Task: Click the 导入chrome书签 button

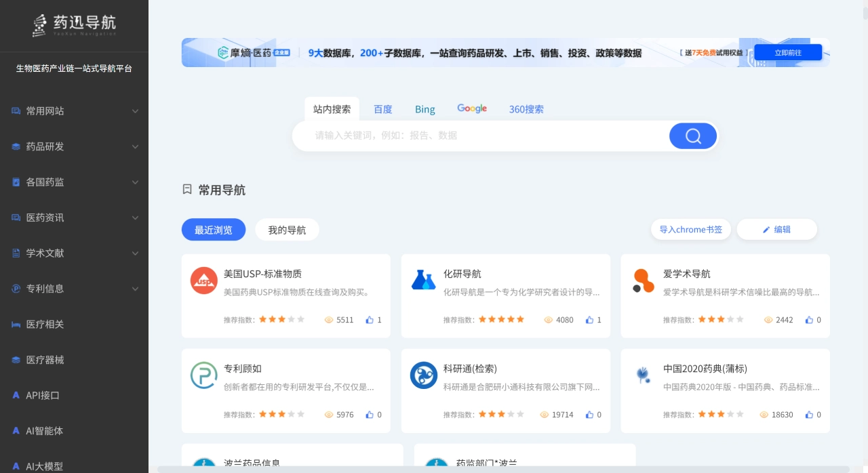Action: click(691, 229)
